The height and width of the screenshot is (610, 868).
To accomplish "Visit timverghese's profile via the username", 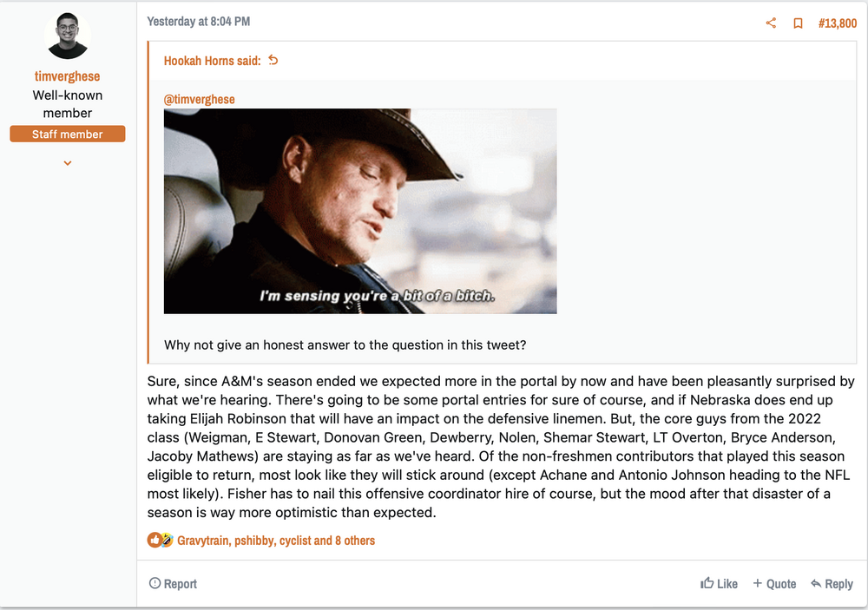I will pyautogui.click(x=67, y=76).
